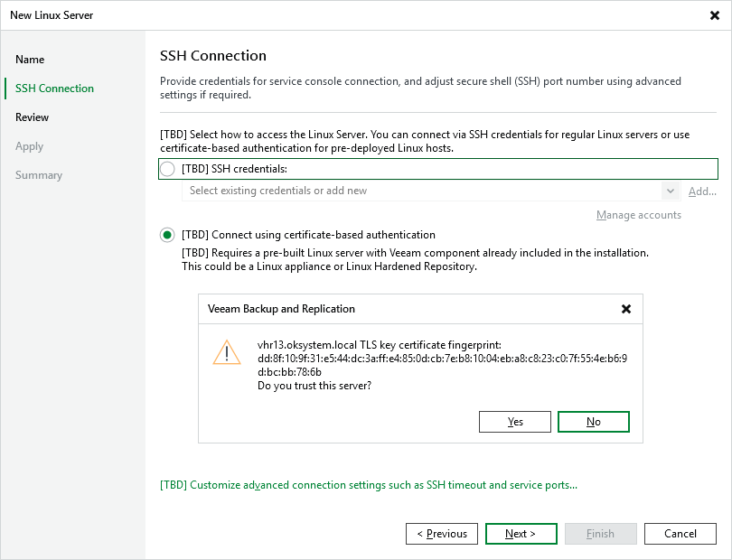732x560 pixels.
Task: Click Previous to go back
Action: (441, 533)
